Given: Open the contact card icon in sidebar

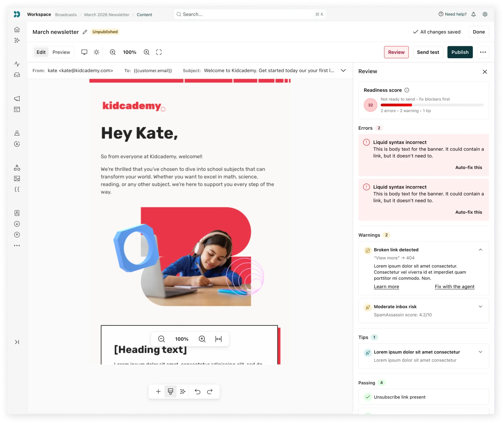Looking at the screenshot, I should pyautogui.click(x=17, y=213).
